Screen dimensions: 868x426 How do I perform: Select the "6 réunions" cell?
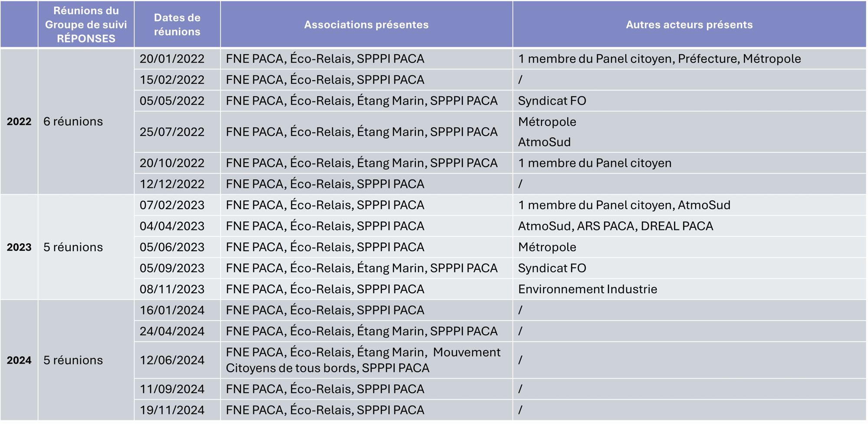pos(73,121)
